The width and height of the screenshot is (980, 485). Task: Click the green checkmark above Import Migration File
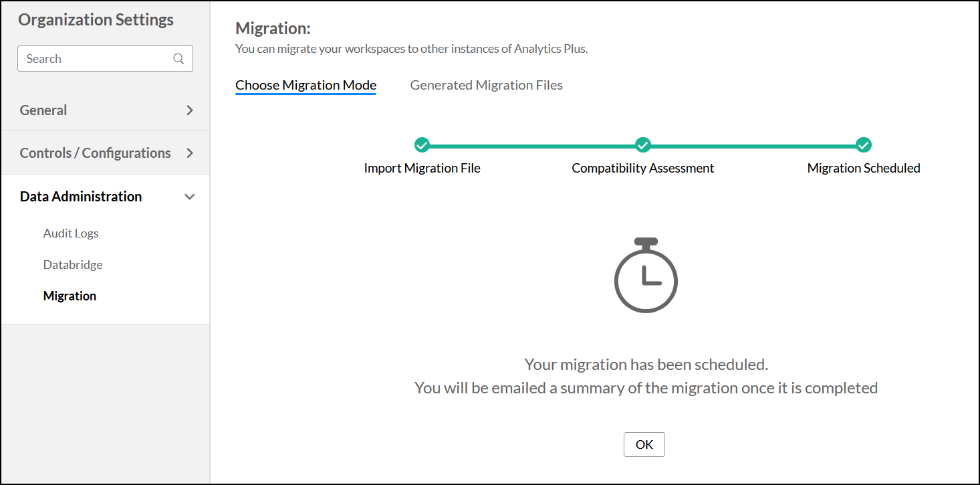coord(422,144)
